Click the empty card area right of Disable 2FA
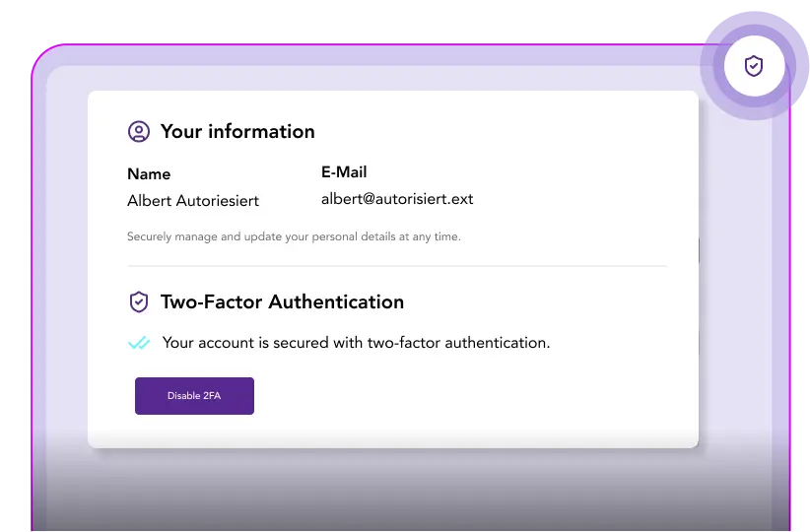The image size is (810, 532). pos(473,396)
